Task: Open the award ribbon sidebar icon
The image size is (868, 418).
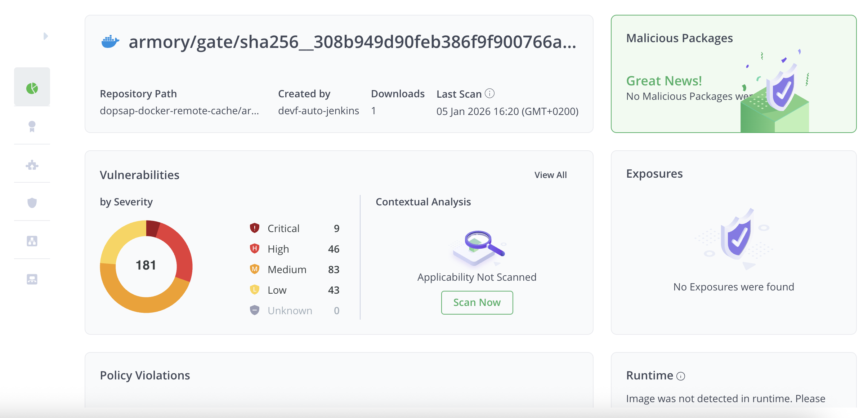Action: point(32,126)
